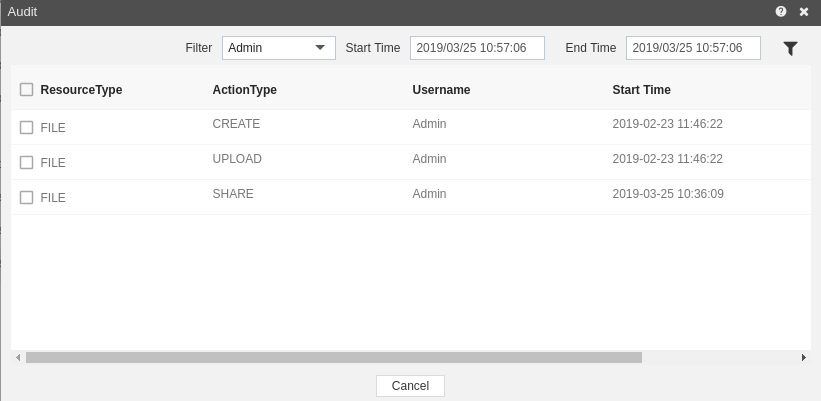The image size is (821, 401).
Task: Select the SHARE row's timestamp cell
Action: pos(668,194)
